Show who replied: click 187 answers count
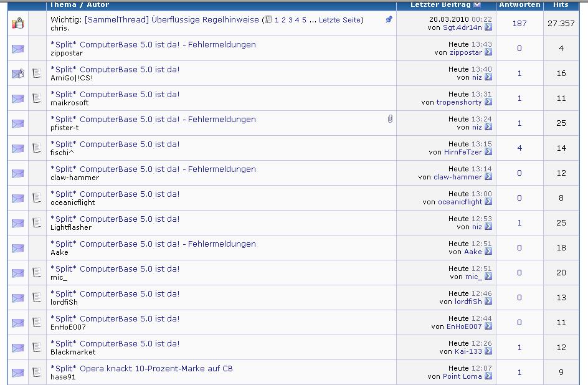The height and width of the screenshot is (385, 588). coord(519,23)
